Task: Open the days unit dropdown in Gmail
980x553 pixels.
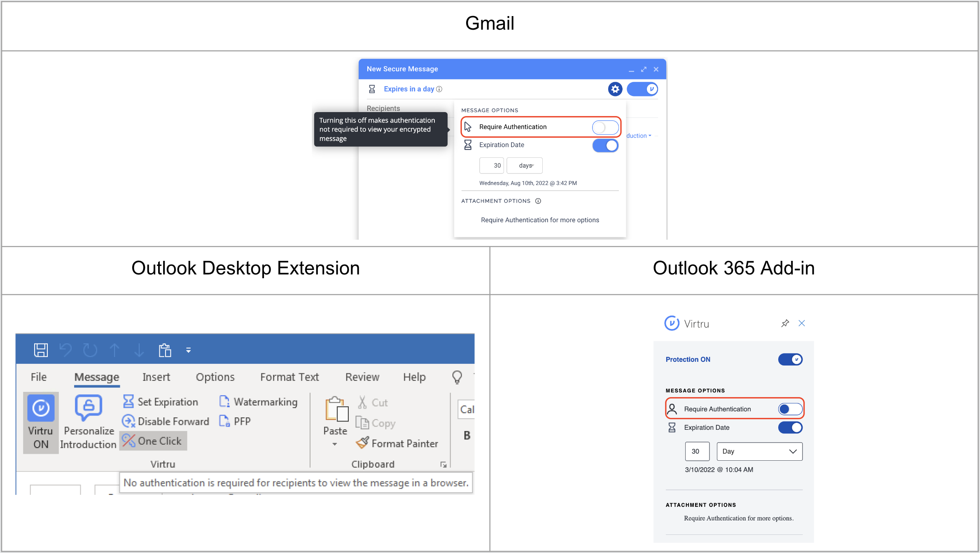Action: tap(525, 166)
